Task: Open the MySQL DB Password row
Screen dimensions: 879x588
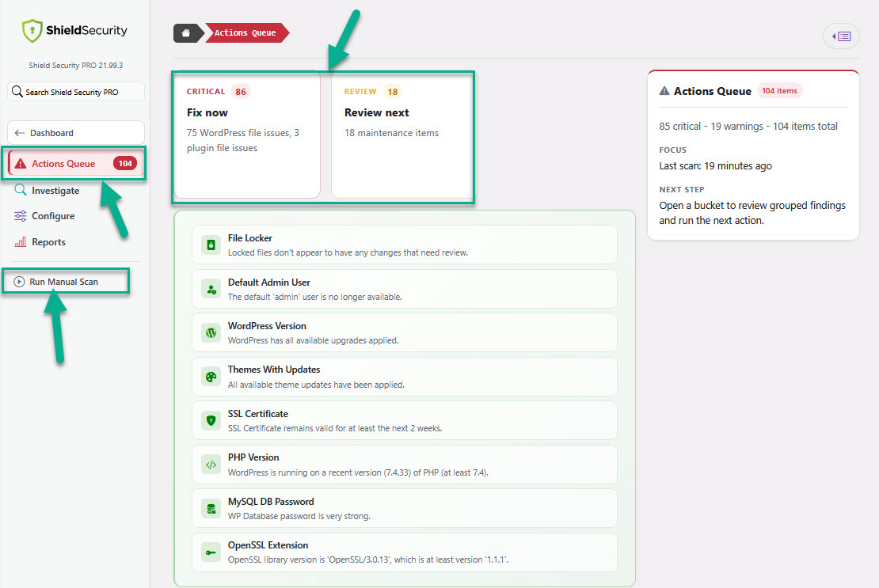Action: point(404,509)
